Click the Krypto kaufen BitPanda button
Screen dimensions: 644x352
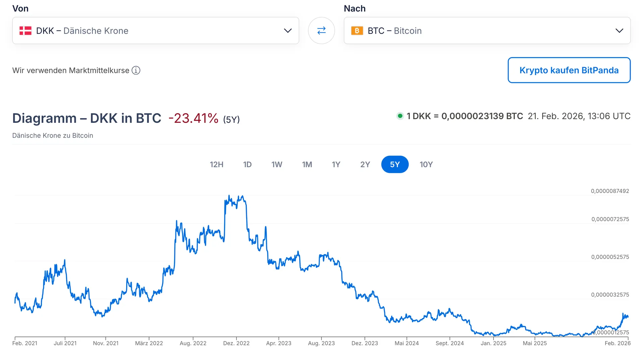tap(569, 70)
